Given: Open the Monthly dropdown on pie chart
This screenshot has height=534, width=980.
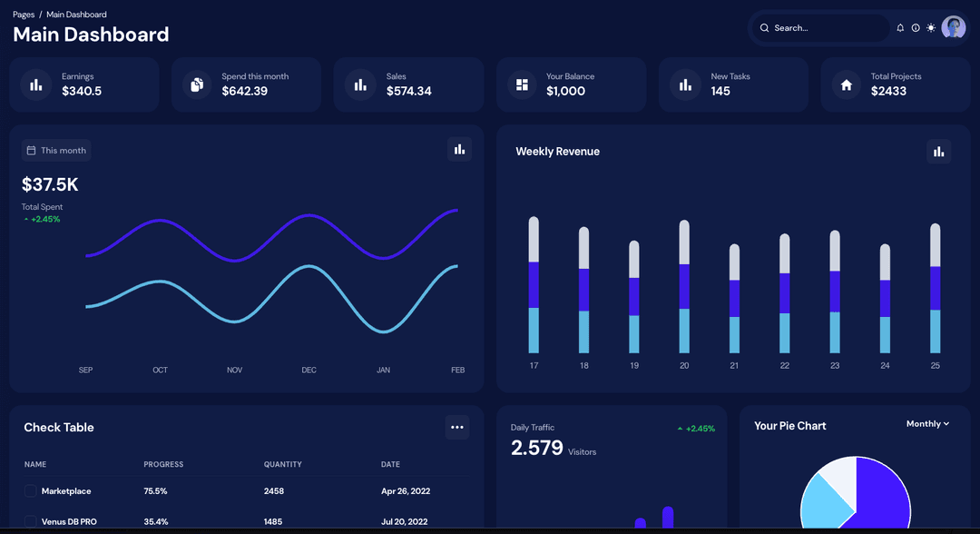Looking at the screenshot, I should 927,424.
